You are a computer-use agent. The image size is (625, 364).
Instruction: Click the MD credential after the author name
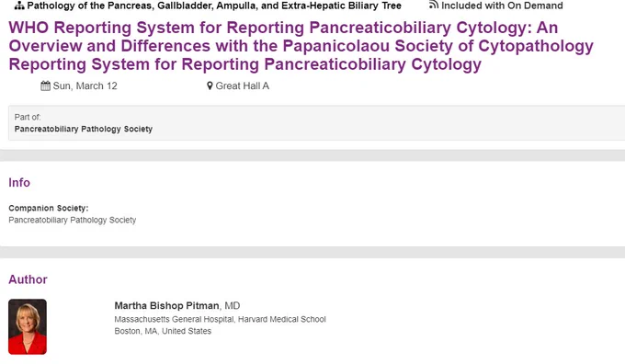coord(232,306)
